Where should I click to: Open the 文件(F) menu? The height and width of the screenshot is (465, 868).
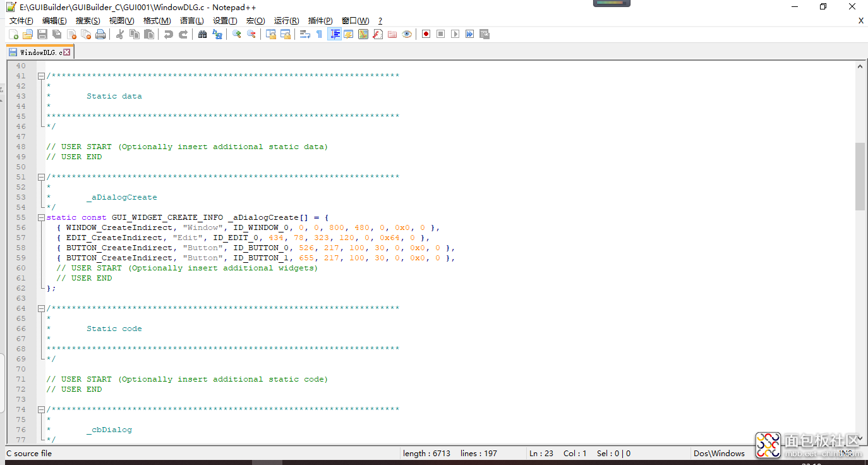[21, 21]
